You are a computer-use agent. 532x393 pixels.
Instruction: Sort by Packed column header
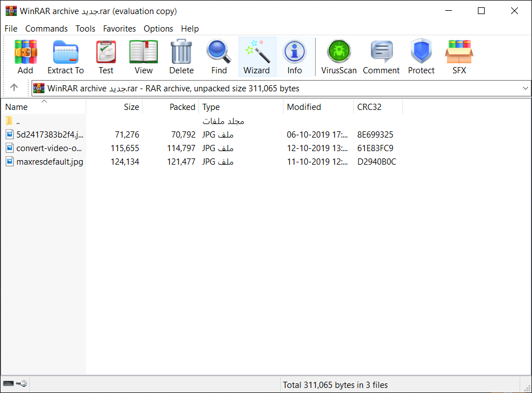[171, 107]
